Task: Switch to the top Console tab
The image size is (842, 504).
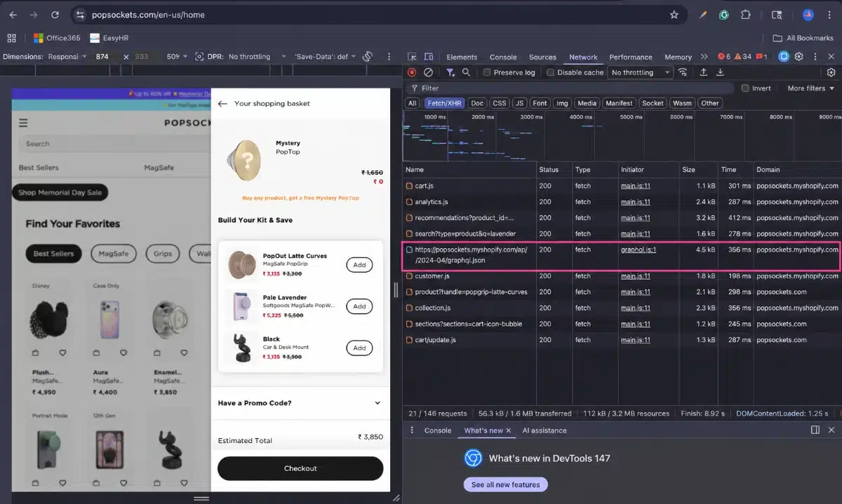Action: click(x=503, y=57)
